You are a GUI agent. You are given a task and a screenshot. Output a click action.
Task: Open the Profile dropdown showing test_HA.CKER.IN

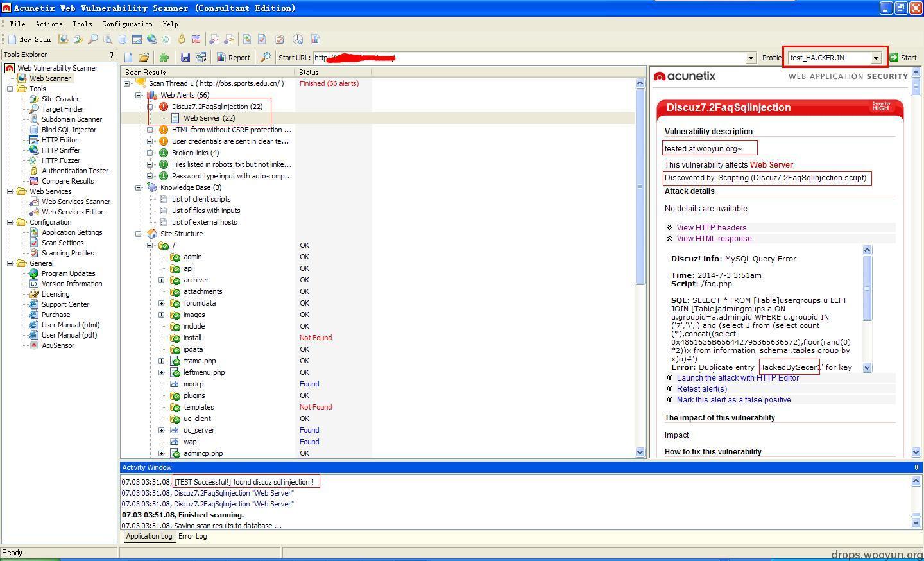click(x=835, y=58)
